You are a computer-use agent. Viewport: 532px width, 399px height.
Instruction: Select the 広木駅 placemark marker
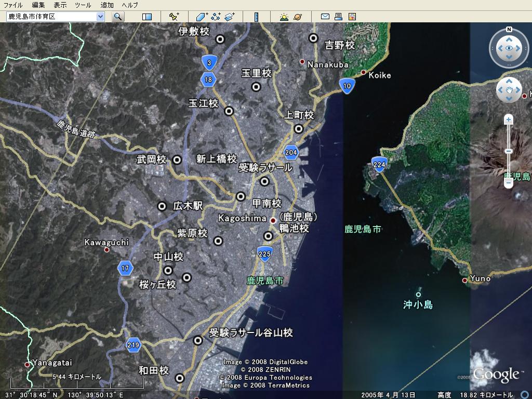click(x=162, y=206)
